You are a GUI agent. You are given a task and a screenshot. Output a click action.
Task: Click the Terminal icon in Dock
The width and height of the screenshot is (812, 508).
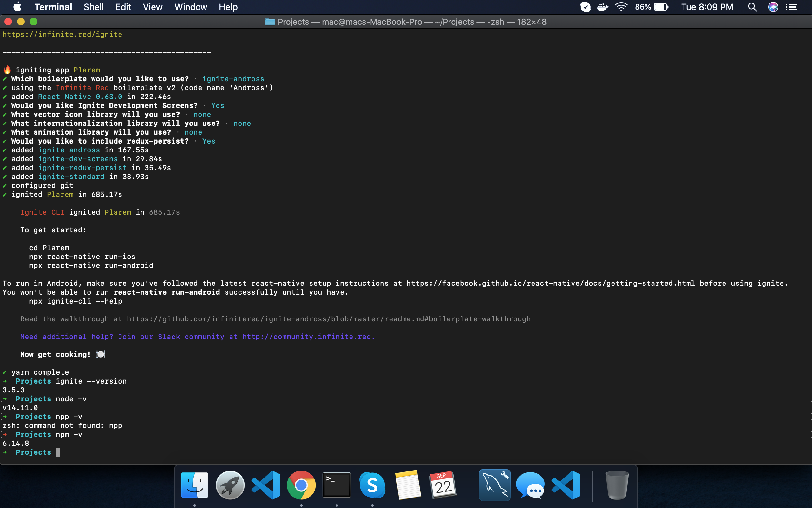pyautogui.click(x=337, y=485)
